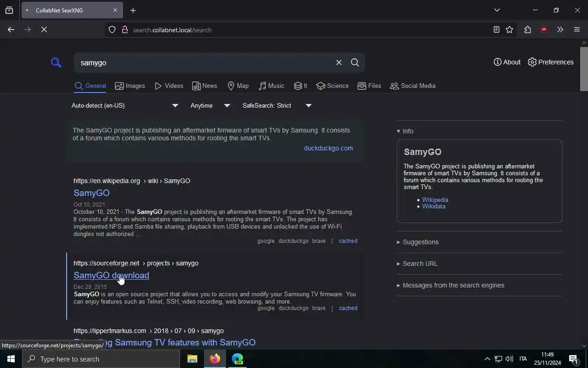Switch to the Music tab
The height and width of the screenshot is (368, 588).
pyautogui.click(x=271, y=86)
